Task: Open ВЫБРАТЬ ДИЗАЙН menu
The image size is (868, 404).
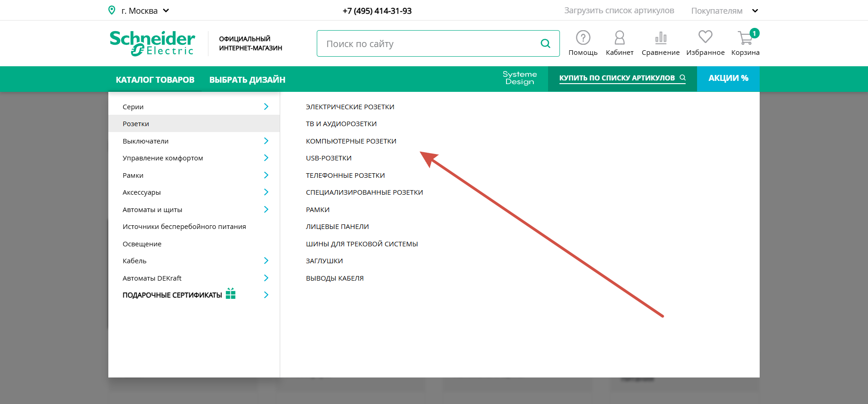Action: pos(247,80)
